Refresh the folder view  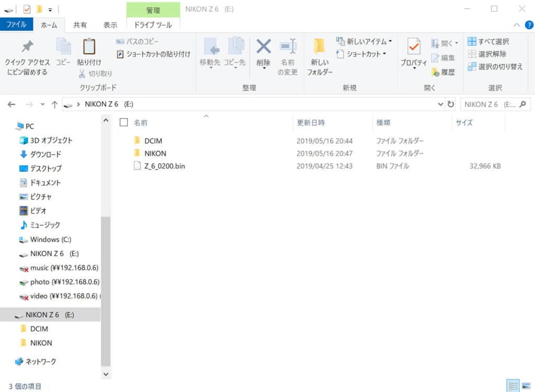pos(451,104)
